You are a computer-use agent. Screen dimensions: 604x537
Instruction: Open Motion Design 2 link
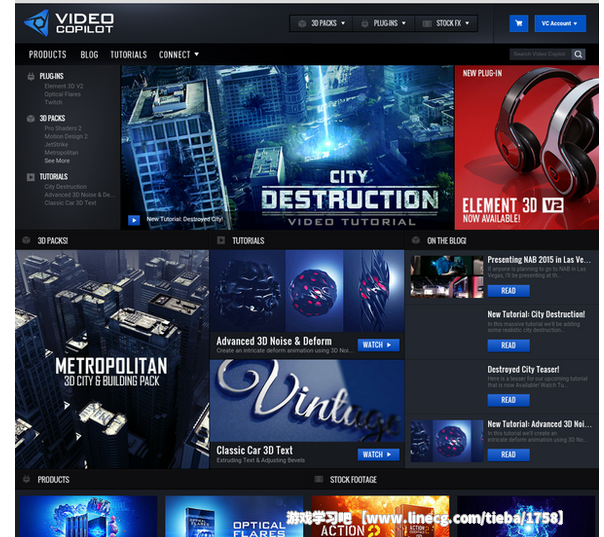[x=66, y=136]
